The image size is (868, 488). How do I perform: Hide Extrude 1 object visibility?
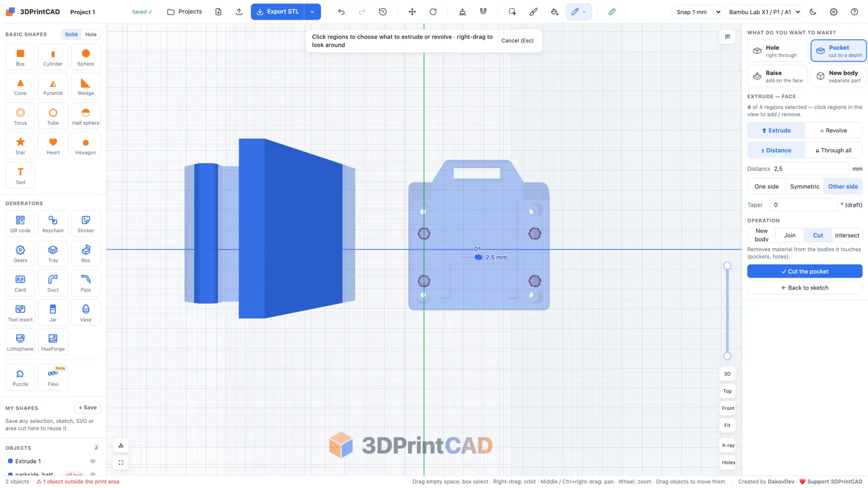(x=93, y=461)
